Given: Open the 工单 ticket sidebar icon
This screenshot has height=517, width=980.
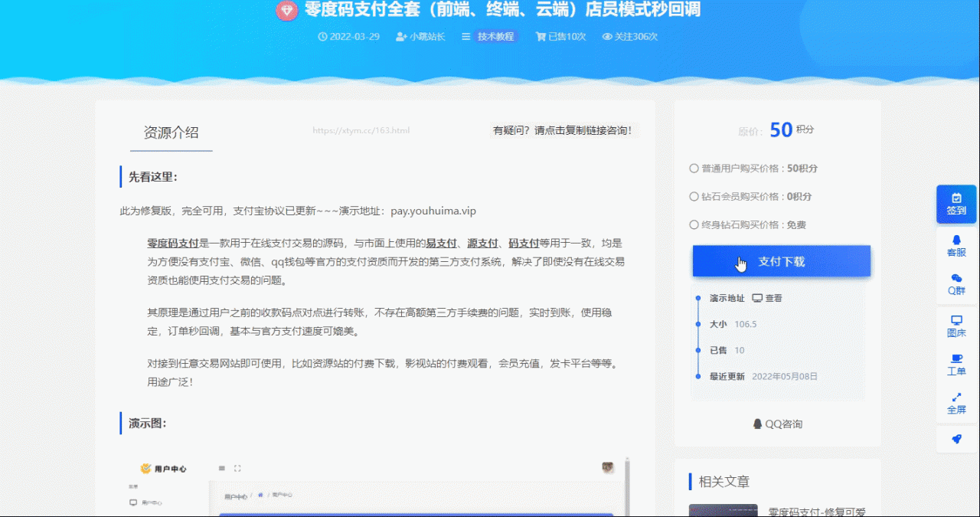Looking at the screenshot, I should click(956, 365).
